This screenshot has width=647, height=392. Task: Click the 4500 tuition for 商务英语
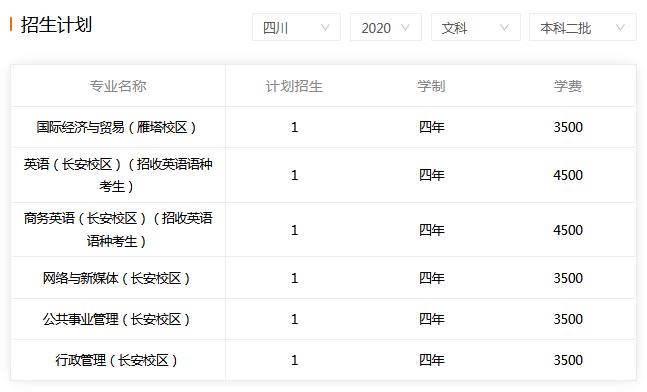(568, 230)
